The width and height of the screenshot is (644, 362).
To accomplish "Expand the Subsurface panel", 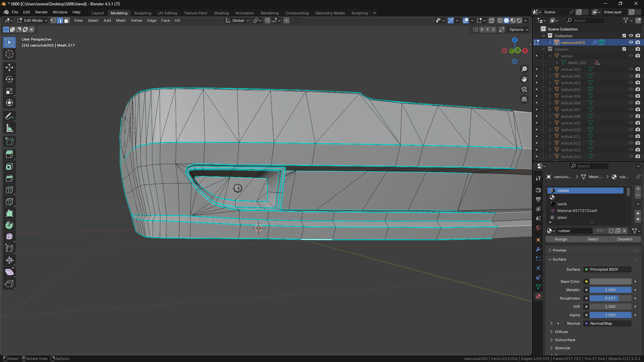I will [565, 340].
